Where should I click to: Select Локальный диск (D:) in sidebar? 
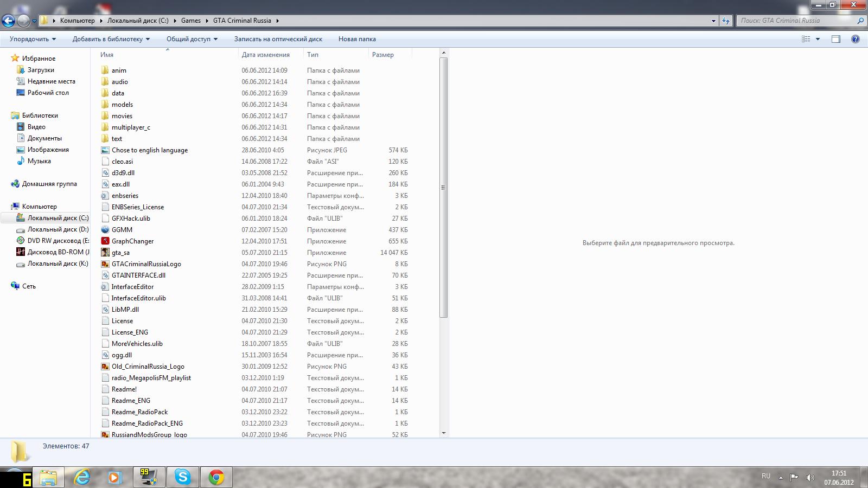click(x=58, y=229)
